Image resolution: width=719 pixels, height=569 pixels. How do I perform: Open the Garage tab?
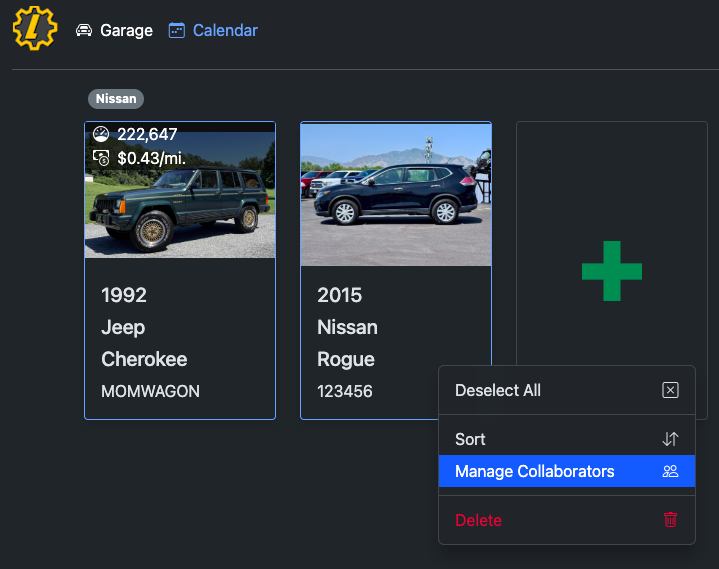pyautogui.click(x=126, y=31)
